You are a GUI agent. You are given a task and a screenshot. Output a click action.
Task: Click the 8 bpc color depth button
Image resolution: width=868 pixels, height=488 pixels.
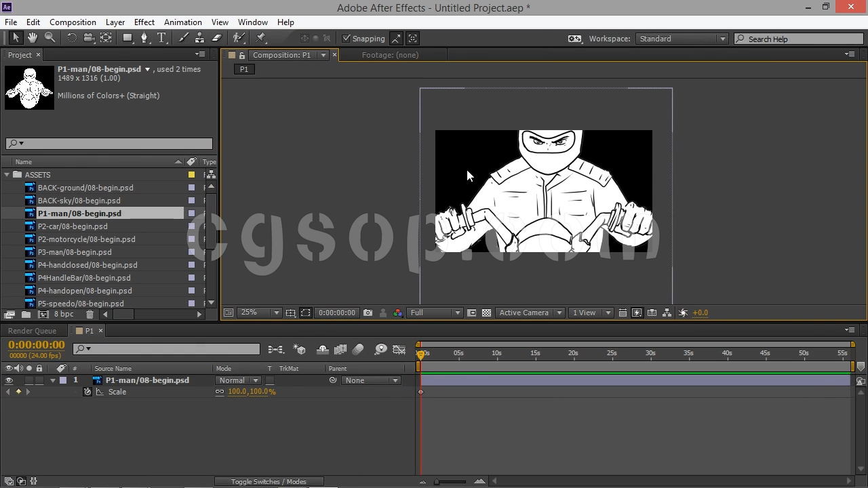point(64,314)
